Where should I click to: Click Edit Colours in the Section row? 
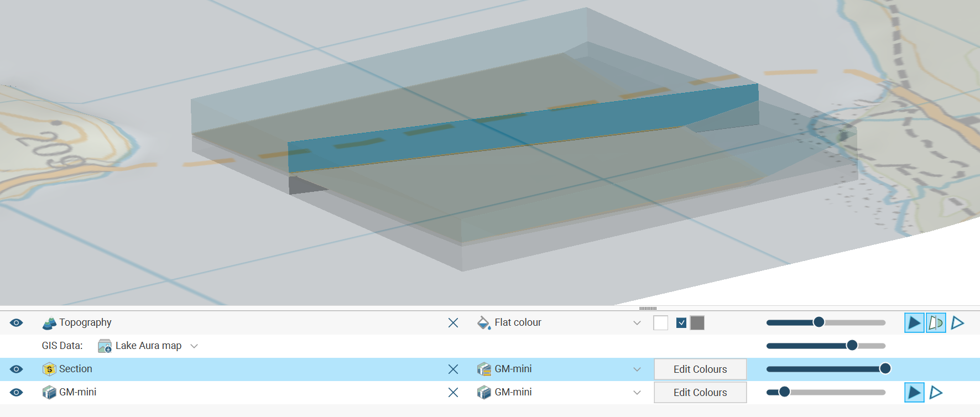point(700,369)
